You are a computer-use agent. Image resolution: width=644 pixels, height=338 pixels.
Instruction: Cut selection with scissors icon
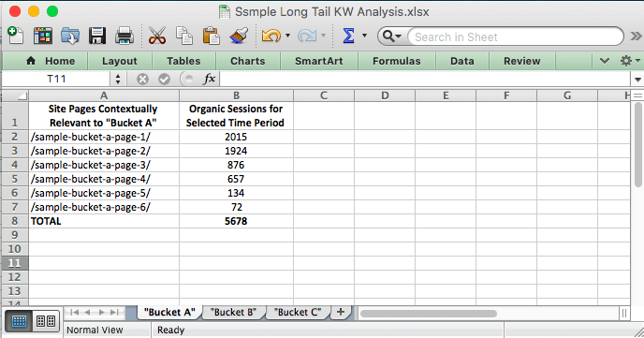coord(157,36)
